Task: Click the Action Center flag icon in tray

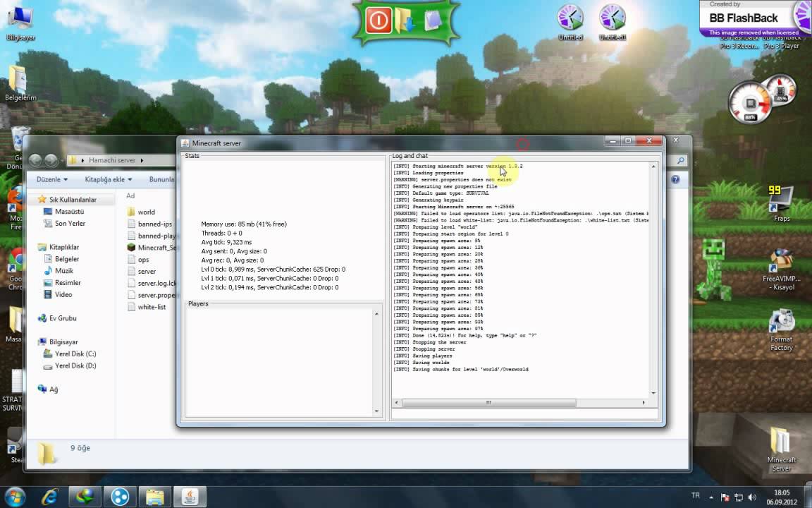Action: tap(725, 497)
